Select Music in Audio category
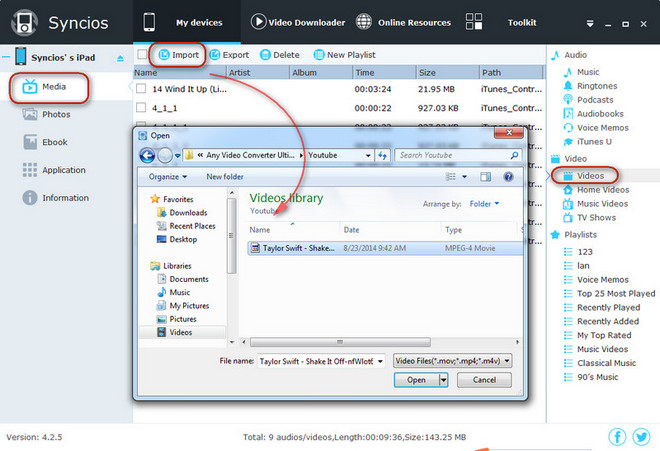 click(x=581, y=72)
